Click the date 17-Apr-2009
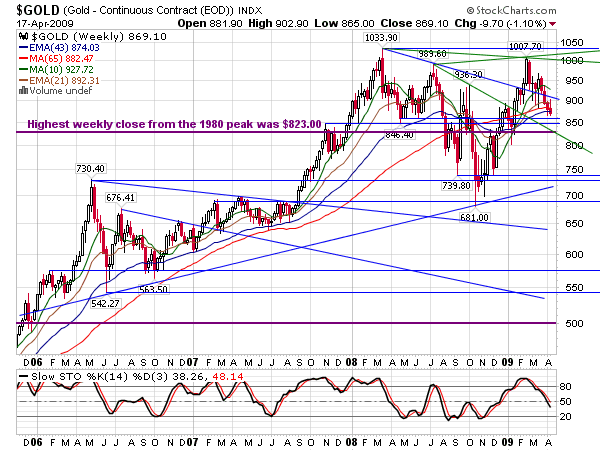The width and height of the screenshot is (600, 451). (45, 24)
